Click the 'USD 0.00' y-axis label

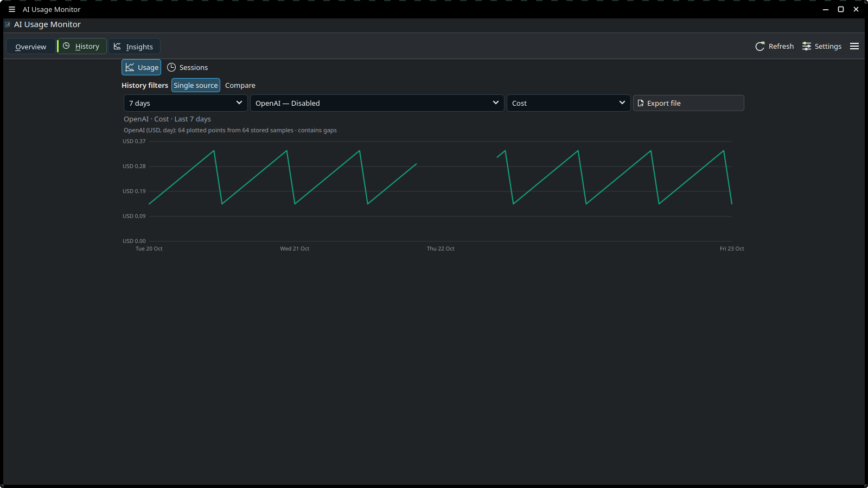134,241
